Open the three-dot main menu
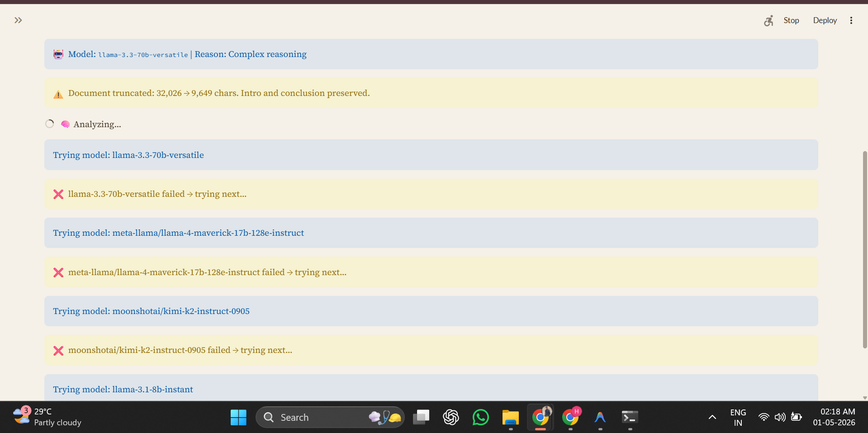This screenshot has height=433, width=868. 851,20
